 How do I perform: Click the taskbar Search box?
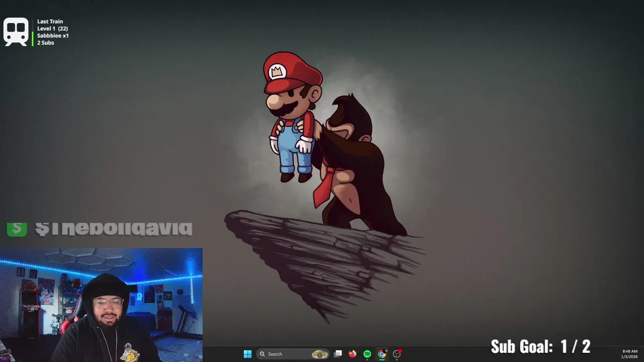pyautogui.click(x=293, y=354)
